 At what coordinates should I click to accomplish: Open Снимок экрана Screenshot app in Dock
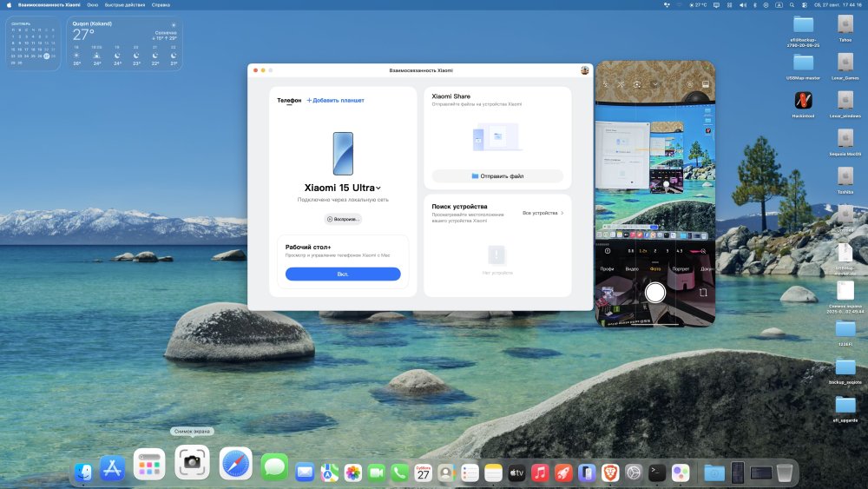click(192, 462)
